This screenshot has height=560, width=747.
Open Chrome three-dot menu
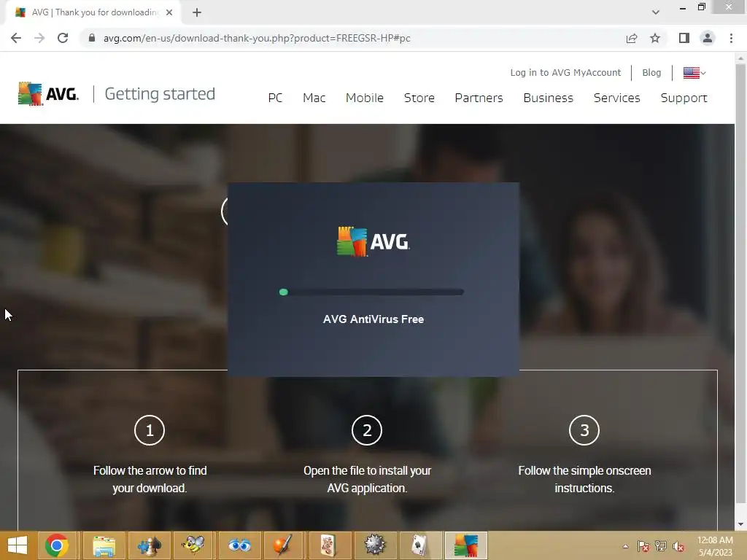[x=731, y=38]
